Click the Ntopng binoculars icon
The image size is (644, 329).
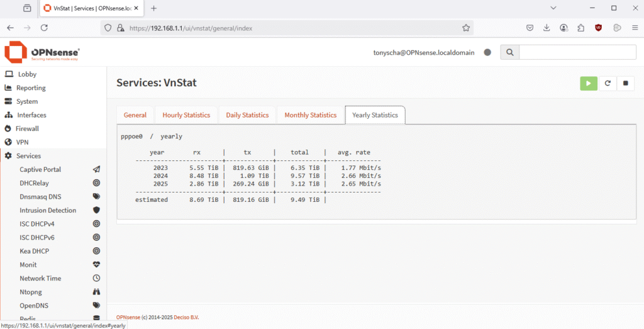(96, 292)
